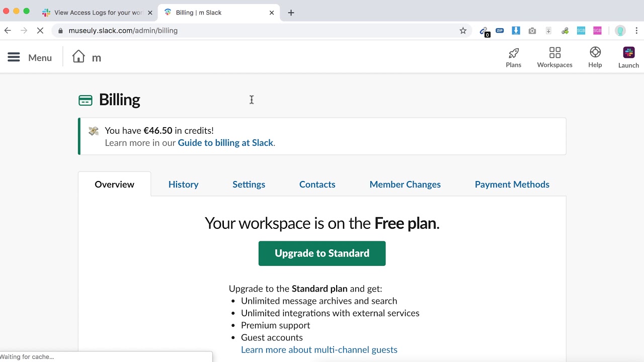Image resolution: width=644 pixels, height=362 pixels.
Task: Open Learn more about multi-channel guests
Action: point(319,350)
